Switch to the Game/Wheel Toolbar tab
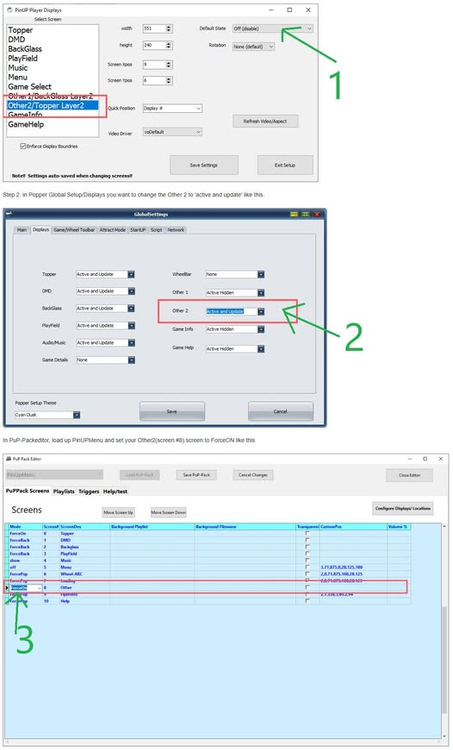This screenshot has height=750, width=453. pos(74,230)
